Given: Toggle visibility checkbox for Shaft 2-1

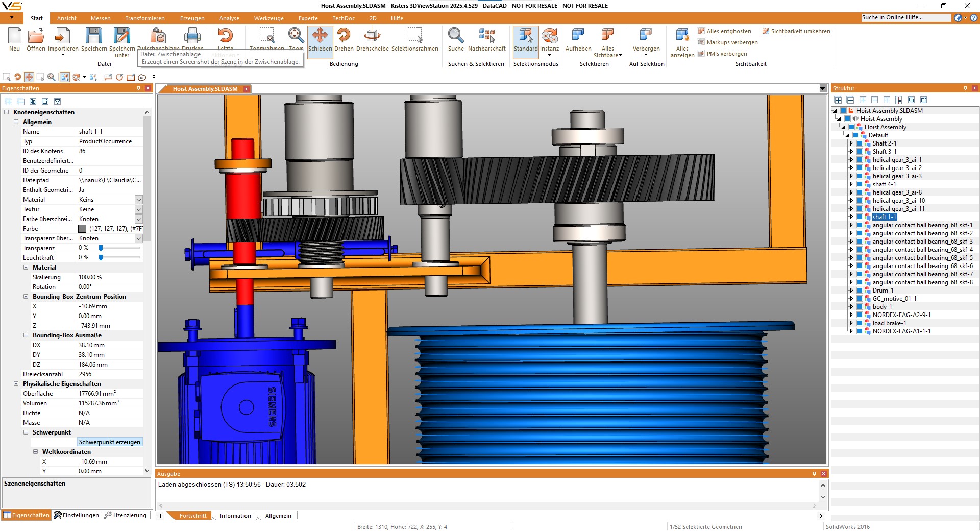Looking at the screenshot, I should [860, 143].
